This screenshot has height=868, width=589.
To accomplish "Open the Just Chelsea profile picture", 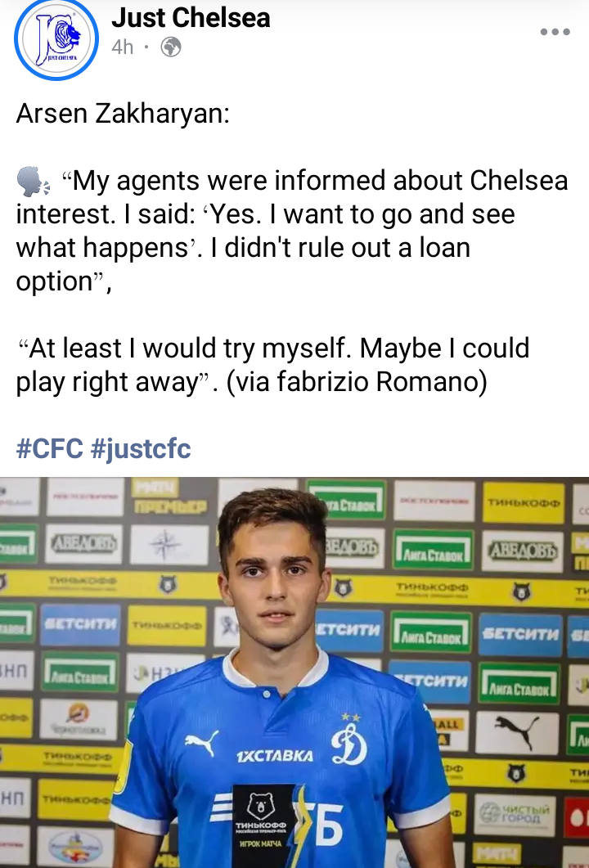I will tap(56, 38).
